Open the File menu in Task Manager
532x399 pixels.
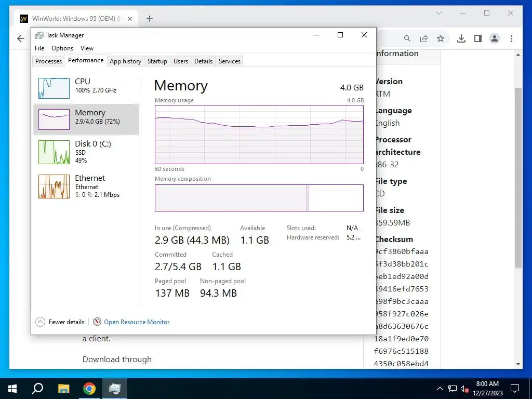pos(39,48)
